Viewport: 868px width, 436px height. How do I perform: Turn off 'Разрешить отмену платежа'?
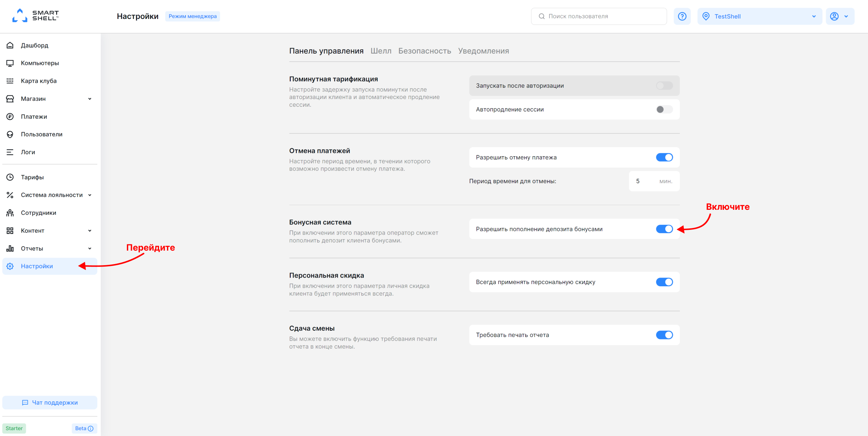pyautogui.click(x=664, y=157)
